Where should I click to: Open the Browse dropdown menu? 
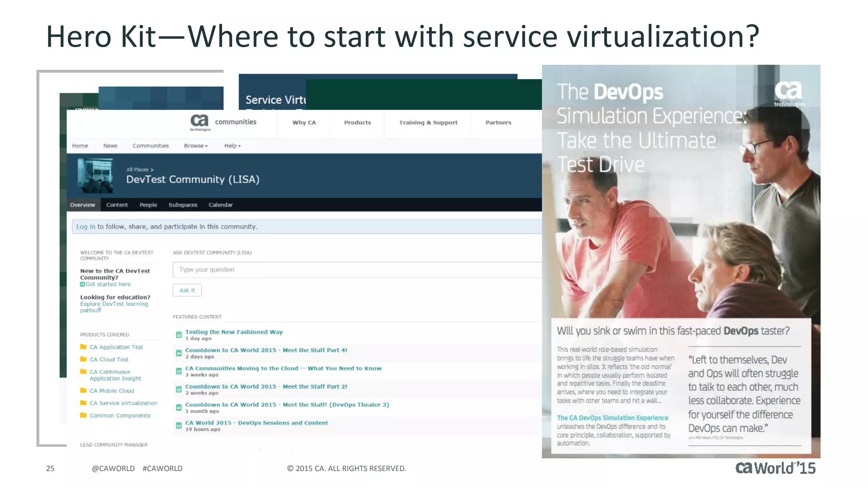[196, 146]
